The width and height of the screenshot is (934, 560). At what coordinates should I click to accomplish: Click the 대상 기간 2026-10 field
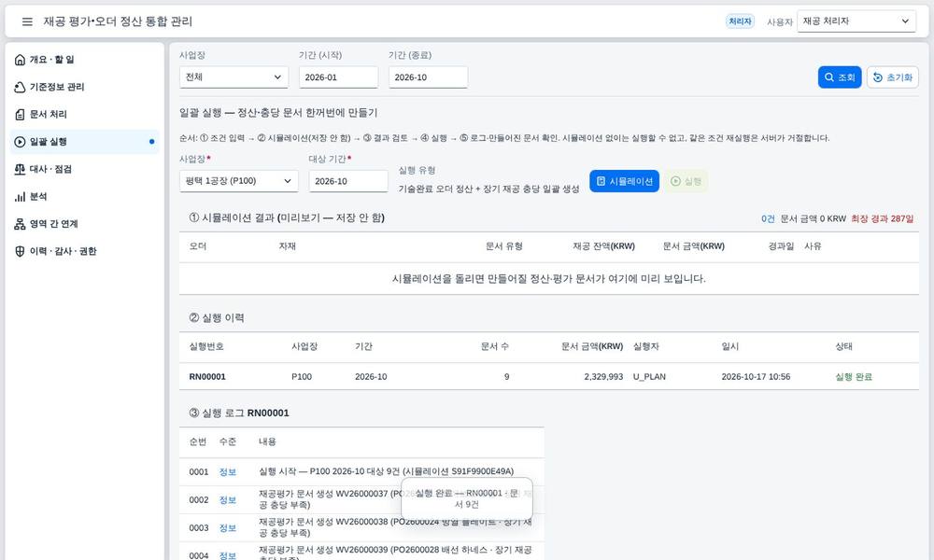click(347, 181)
